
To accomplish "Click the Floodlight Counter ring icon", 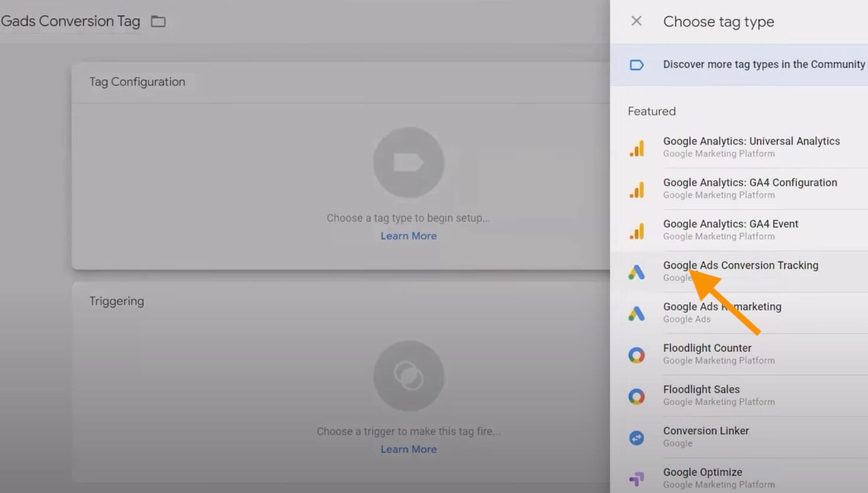I will click(637, 355).
